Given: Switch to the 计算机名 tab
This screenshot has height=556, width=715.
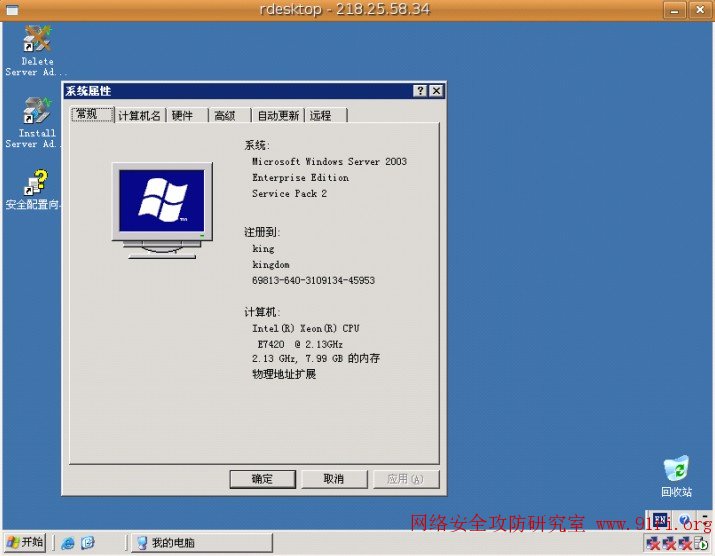Looking at the screenshot, I should (140, 116).
